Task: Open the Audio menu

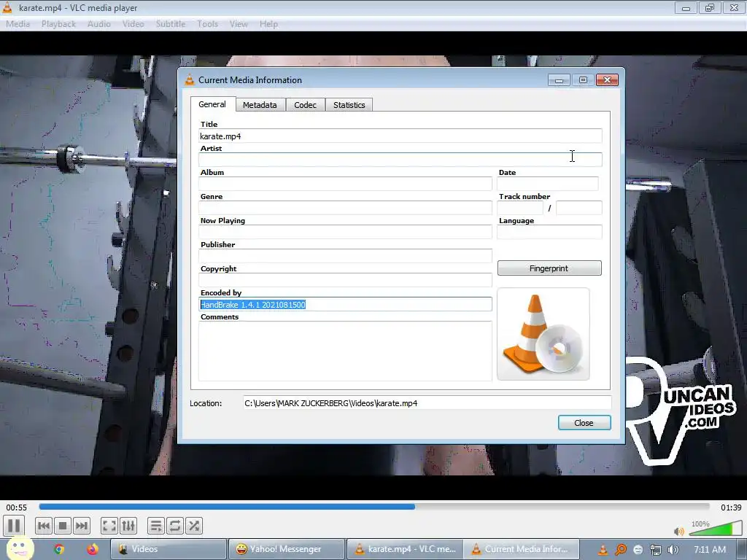Action: click(98, 24)
